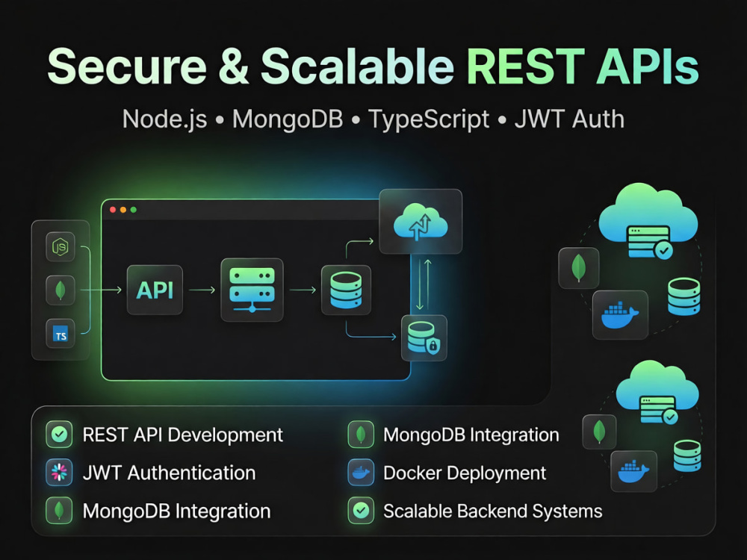Image resolution: width=747 pixels, height=560 pixels.
Task: Click the server rack icon after API
Action: pos(252,290)
